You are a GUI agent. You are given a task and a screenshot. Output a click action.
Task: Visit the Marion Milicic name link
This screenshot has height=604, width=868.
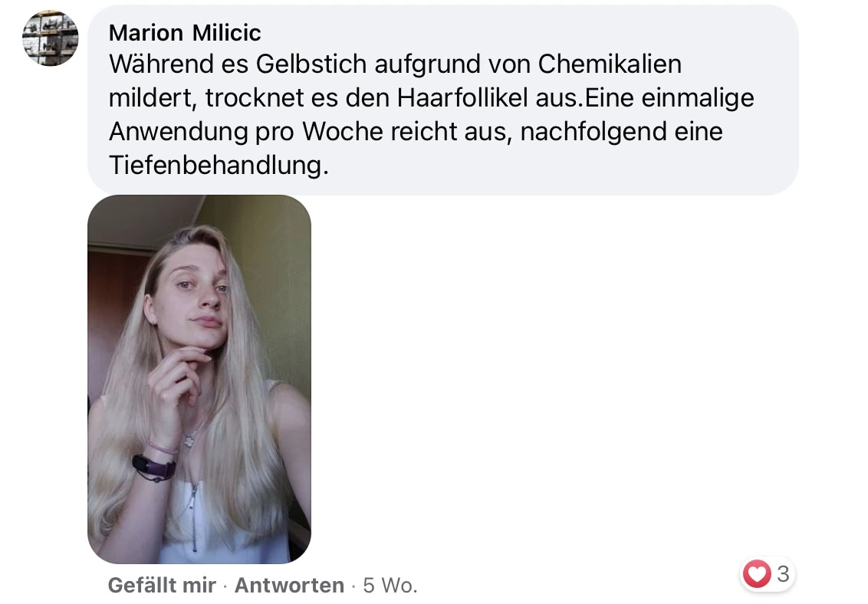185,33
